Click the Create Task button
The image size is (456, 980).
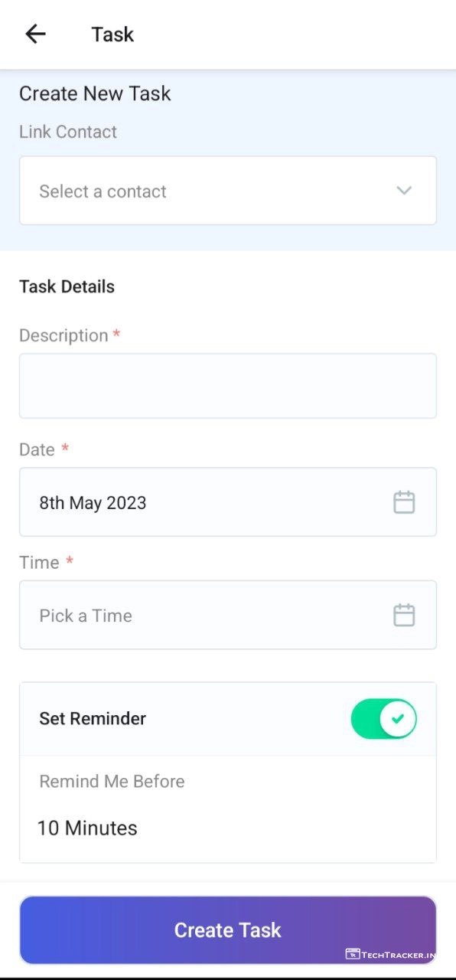click(228, 930)
